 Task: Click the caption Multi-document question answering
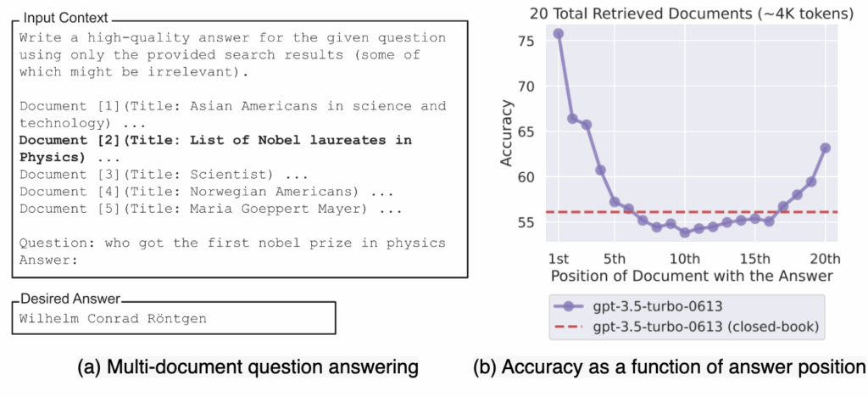(x=247, y=367)
